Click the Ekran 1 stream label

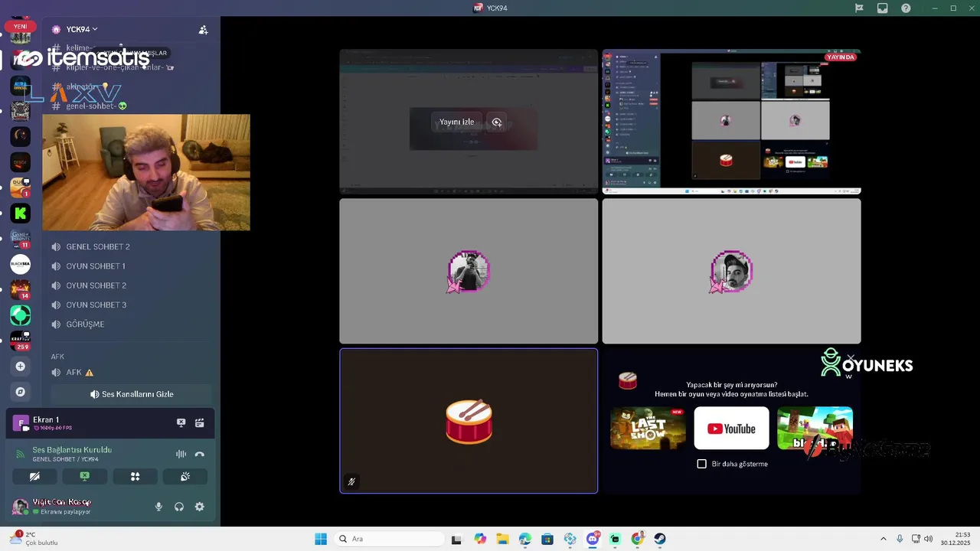[x=46, y=419]
